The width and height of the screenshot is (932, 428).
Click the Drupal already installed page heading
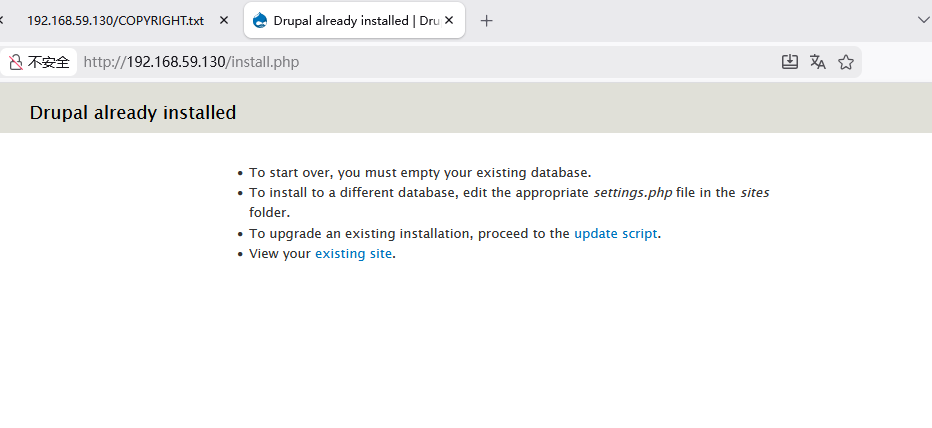(133, 113)
